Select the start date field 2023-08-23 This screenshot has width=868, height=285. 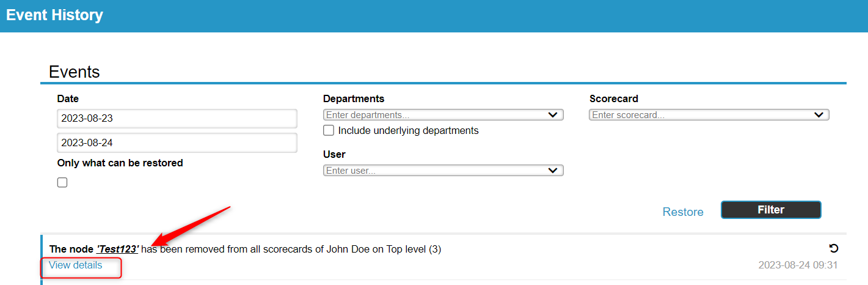(177, 119)
